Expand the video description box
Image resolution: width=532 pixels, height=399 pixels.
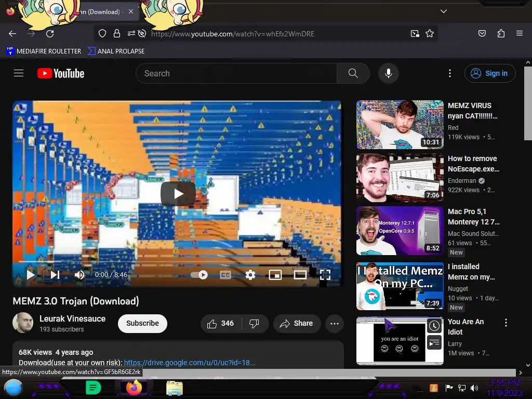tap(178, 355)
